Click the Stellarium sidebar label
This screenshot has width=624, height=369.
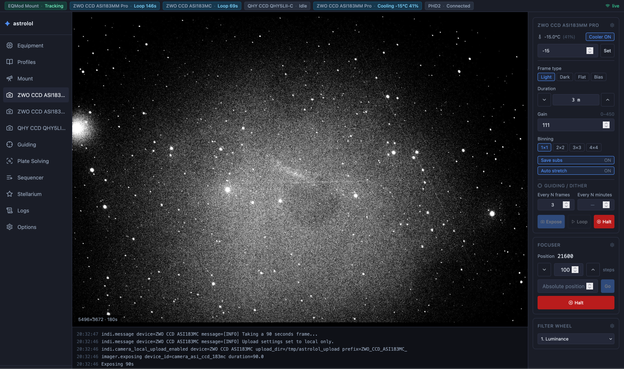[29, 194]
